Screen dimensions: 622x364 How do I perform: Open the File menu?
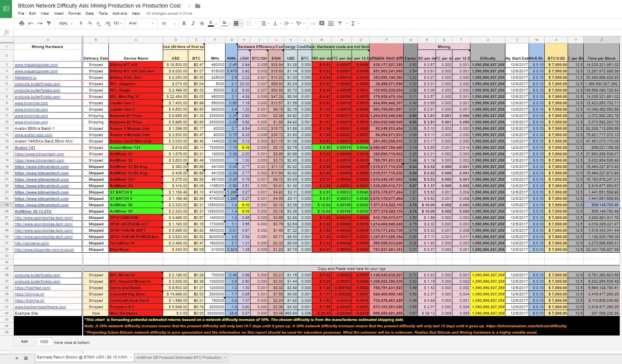point(21,13)
